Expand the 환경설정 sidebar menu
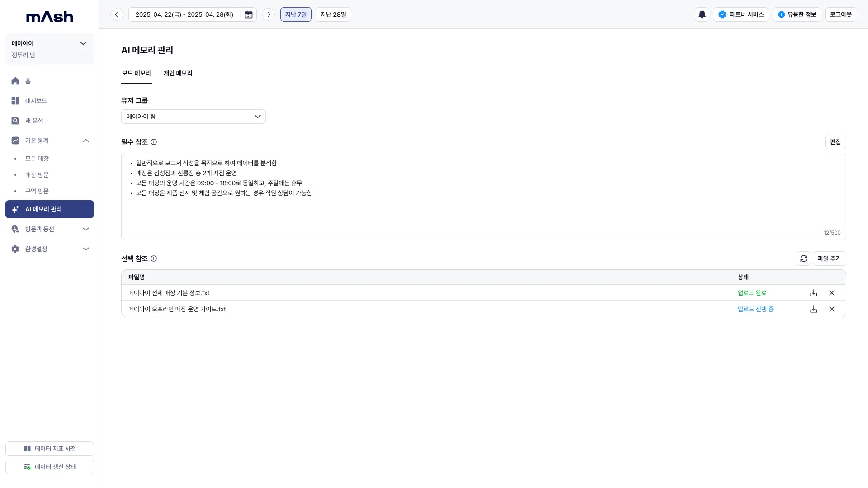868x488 pixels. coord(86,249)
